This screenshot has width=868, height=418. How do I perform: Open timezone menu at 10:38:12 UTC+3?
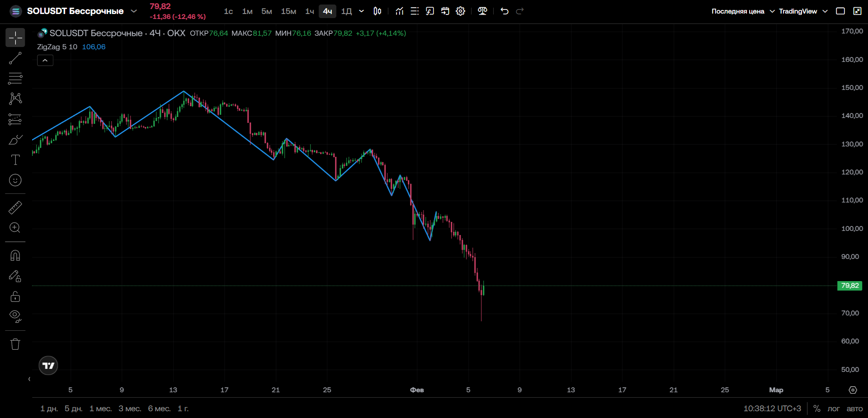click(x=772, y=409)
